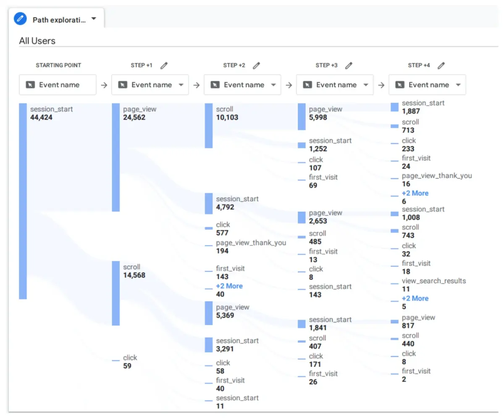Edit STEP +2 using its pencil icon
This screenshot has height=420, width=504.
(256, 65)
